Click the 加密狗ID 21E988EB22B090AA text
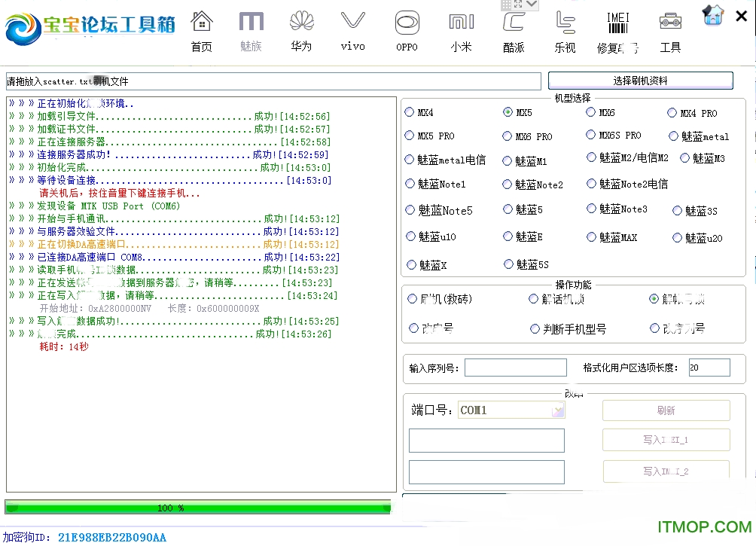Image resolution: width=756 pixels, height=546 pixels. [84, 537]
